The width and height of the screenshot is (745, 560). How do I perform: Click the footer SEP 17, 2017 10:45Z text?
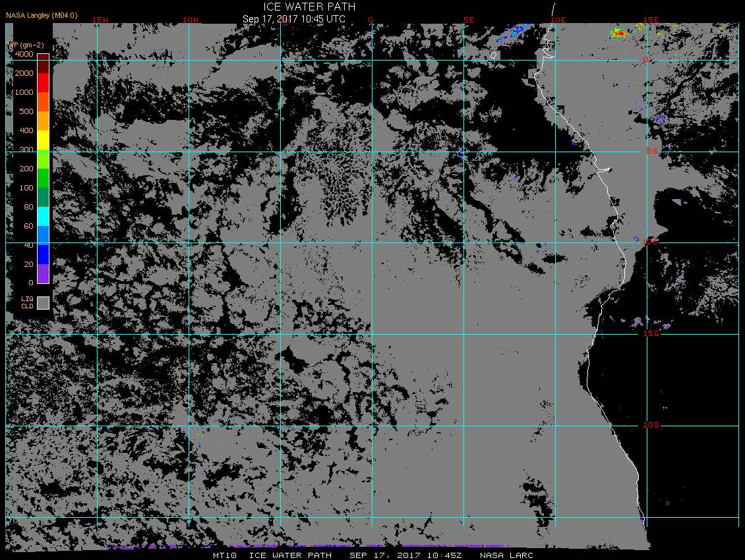pos(405,555)
